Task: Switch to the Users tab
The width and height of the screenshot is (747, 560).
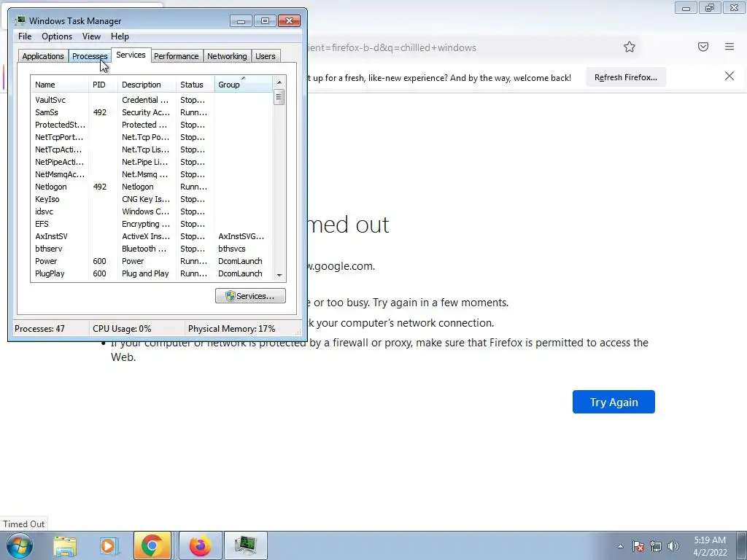Action: (266, 55)
